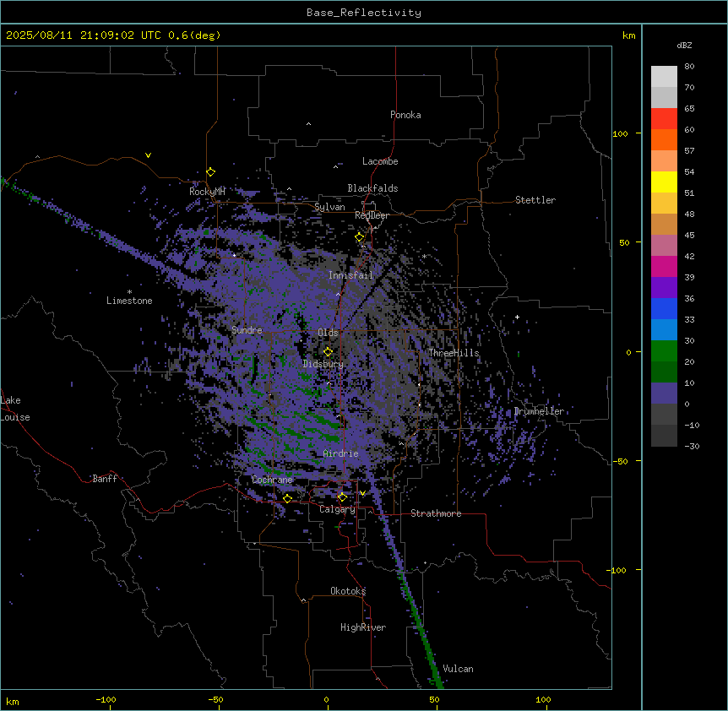Click the -30 value in dBZ legend

coord(692,447)
